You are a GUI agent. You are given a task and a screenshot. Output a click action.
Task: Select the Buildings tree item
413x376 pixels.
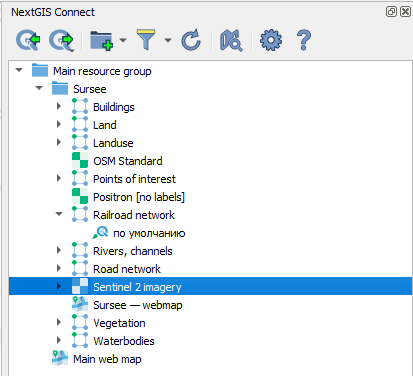click(114, 107)
